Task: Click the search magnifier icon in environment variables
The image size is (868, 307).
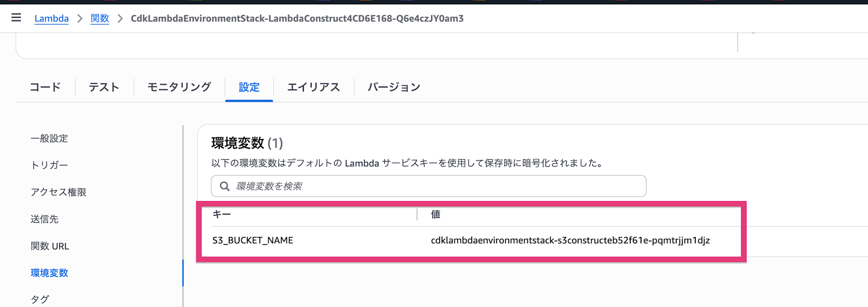Action: (x=225, y=186)
